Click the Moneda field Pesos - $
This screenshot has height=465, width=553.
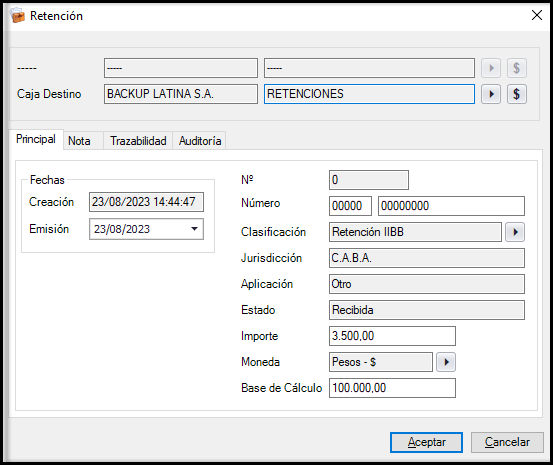tap(381, 362)
